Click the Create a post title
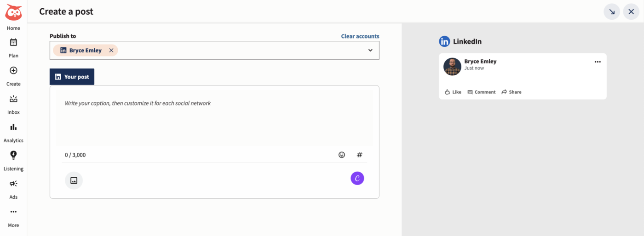This screenshot has height=236, width=644. (x=66, y=11)
